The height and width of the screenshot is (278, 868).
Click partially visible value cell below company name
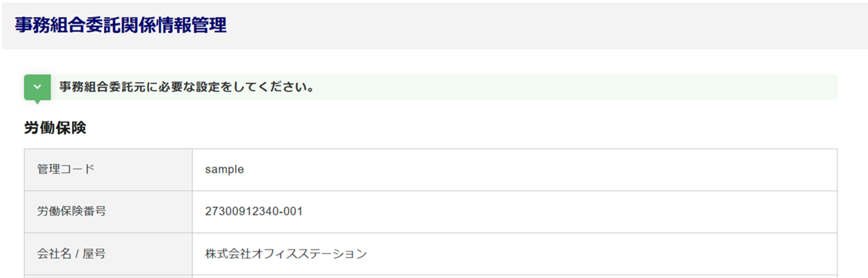tap(514, 275)
